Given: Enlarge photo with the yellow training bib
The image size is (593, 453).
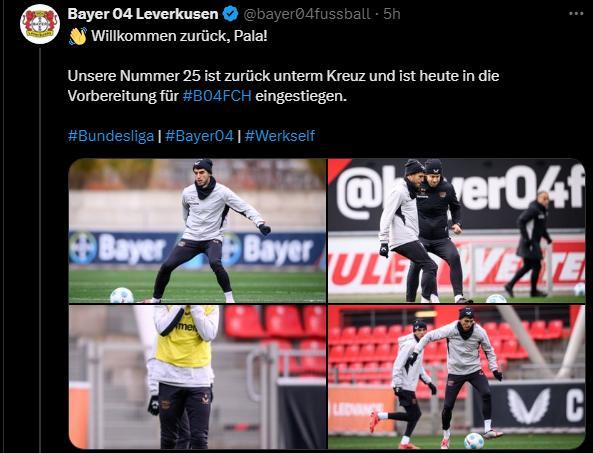Looking at the screenshot, I should (x=197, y=377).
